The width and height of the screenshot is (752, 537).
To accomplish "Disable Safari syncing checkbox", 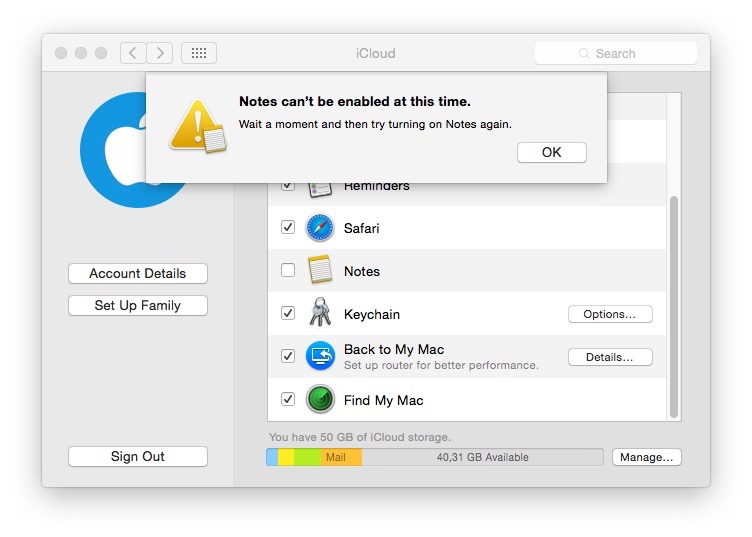I will [288, 227].
